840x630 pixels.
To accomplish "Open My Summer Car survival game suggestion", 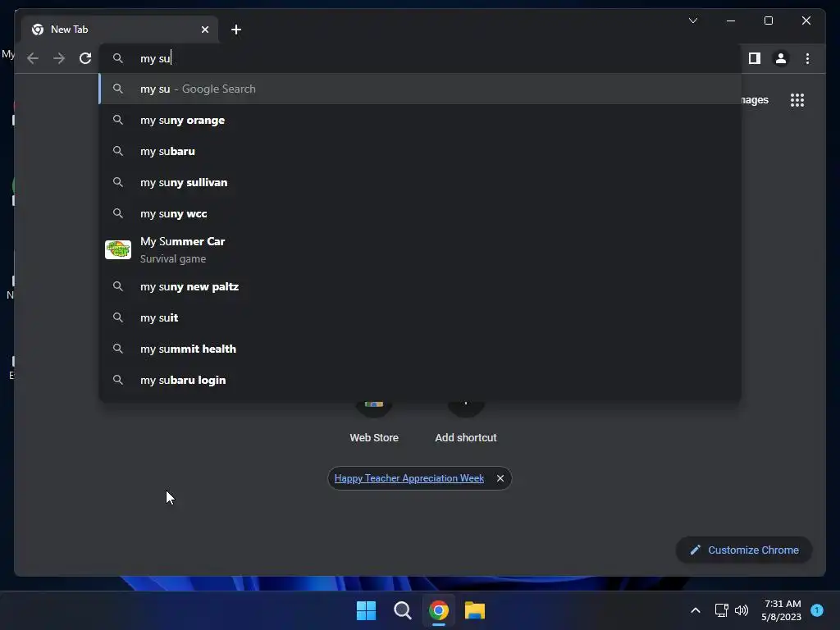I will point(420,249).
